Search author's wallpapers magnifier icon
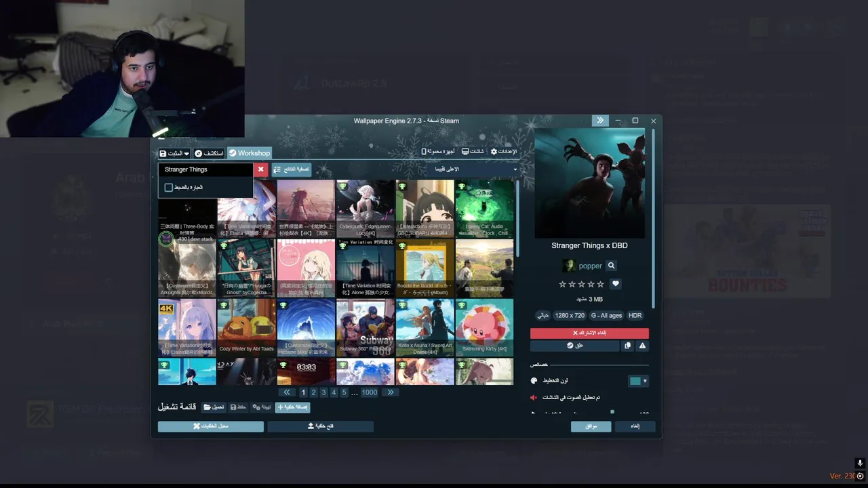Screen dimensions: 868x488 pos(611,266)
